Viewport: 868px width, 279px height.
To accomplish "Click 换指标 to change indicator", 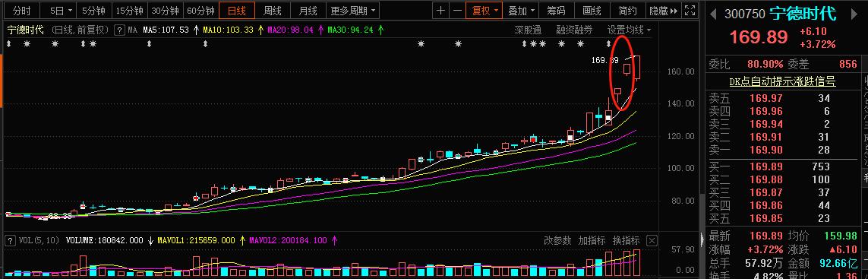I will pyautogui.click(x=626, y=241).
